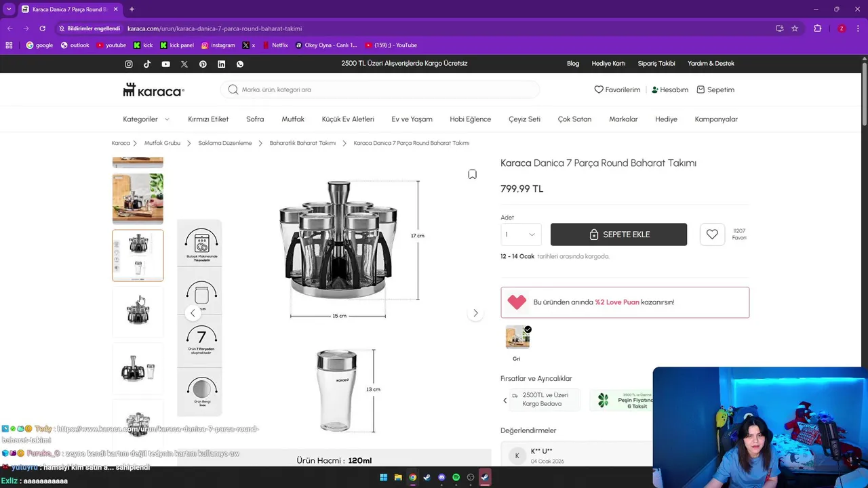Open Hesabım account link
The height and width of the screenshot is (488, 868).
[670, 89]
